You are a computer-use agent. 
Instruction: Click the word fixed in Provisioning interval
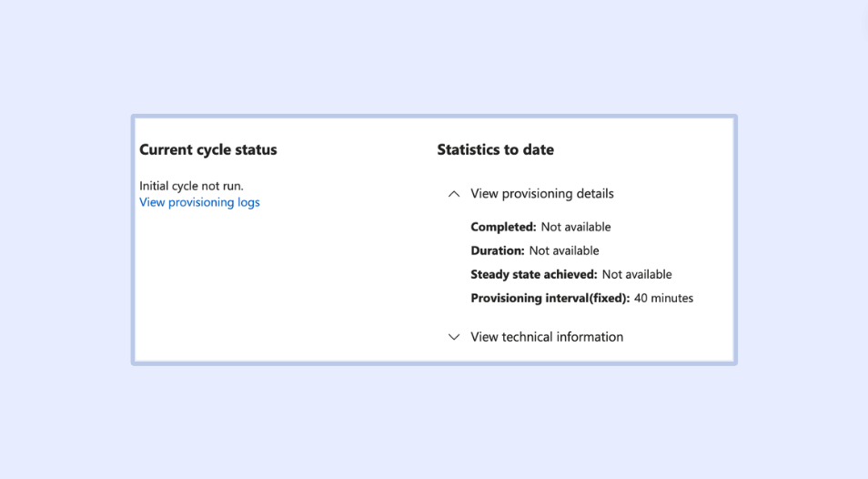[x=611, y=298]
